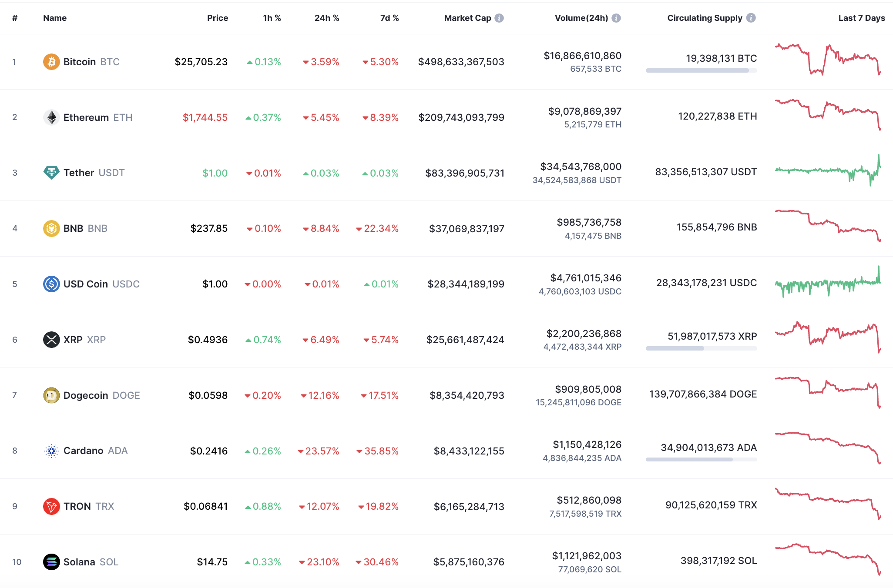Click the BNB coin logo
This screenshot has height=588, width=893.
[51, 228]
